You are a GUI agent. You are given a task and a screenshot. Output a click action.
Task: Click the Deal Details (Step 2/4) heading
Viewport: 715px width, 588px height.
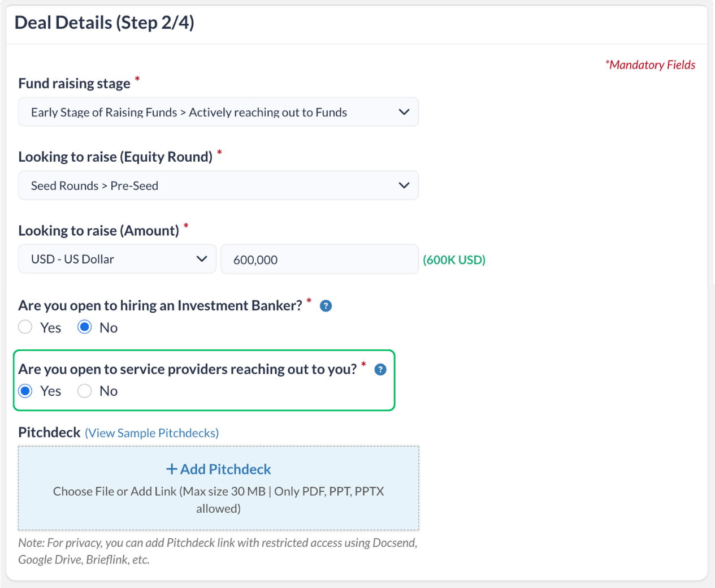click(105, 23)
